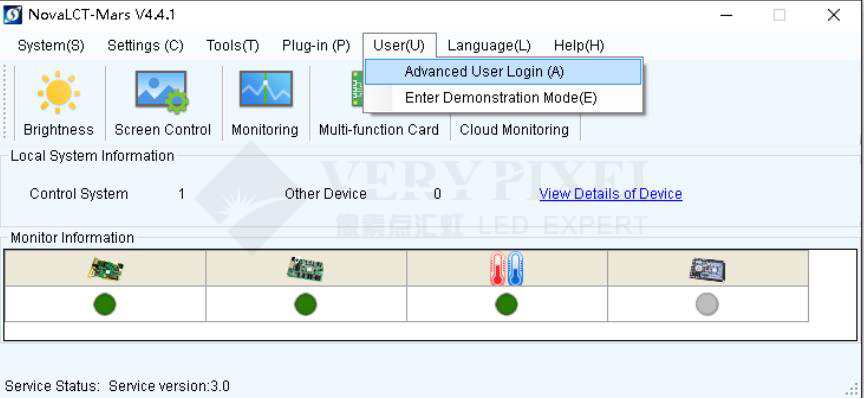Image resolution: width=864 pixels, height=398 pixels.
Task: Choose Enter Demonstration Mode(E)
Action: (504, 98)
